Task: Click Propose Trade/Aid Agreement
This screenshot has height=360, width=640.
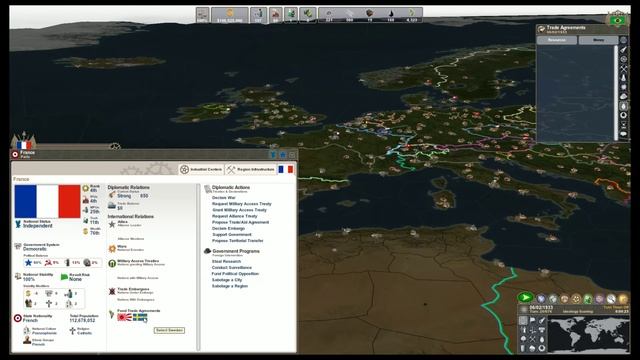Action: [x=240, y=222]
